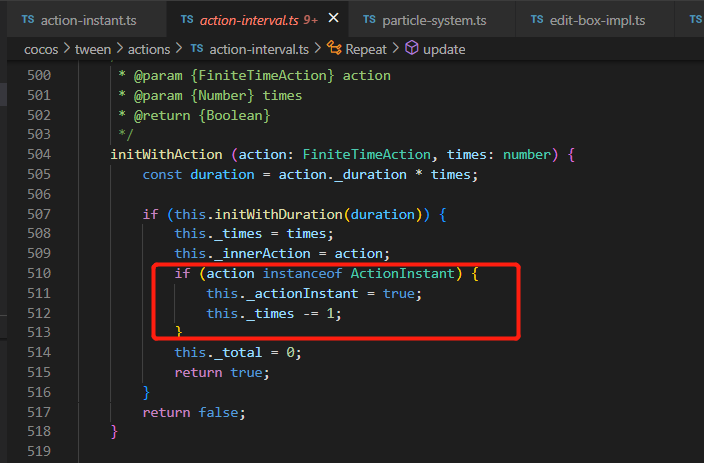Expand chevron after actions breadcrumb
This screenshot has height=463, width=704.
coord(179,48)
